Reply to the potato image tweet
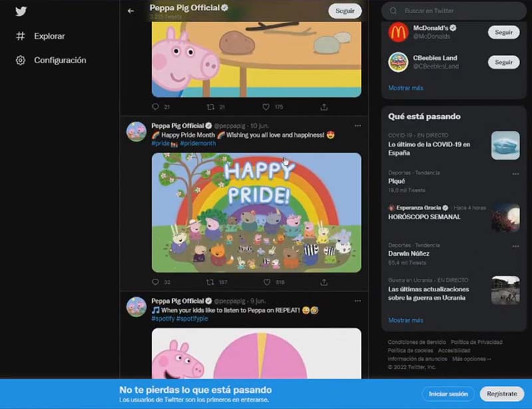Viewport: 532px width, 409px height. [x=156, y=107]
